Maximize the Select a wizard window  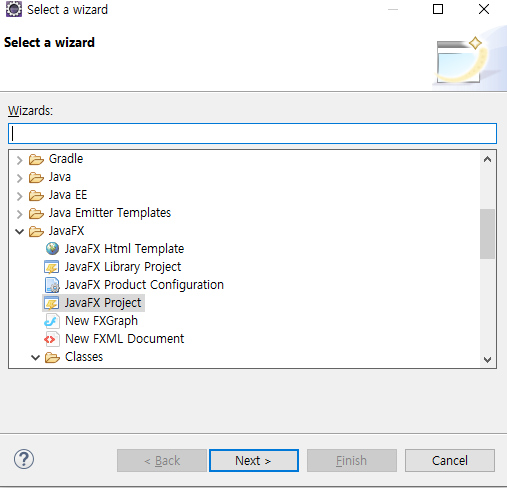coord(438,9)
